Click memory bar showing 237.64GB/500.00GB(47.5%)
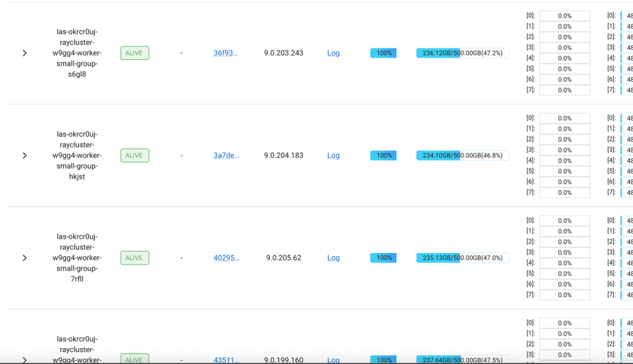This screenshot has height=364, width=633. click(462, 359)
